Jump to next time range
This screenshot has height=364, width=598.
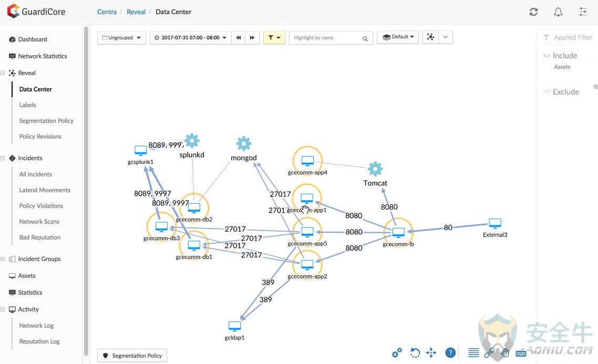click(x=252, y=38)
